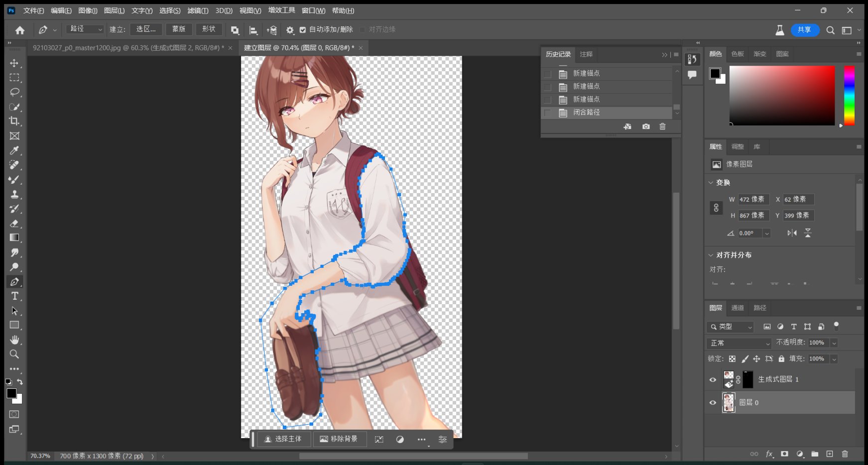Toggle lock all padlock icon
Image resolution: width=868 pixels, height=465 pixels.
click(781, 359)
